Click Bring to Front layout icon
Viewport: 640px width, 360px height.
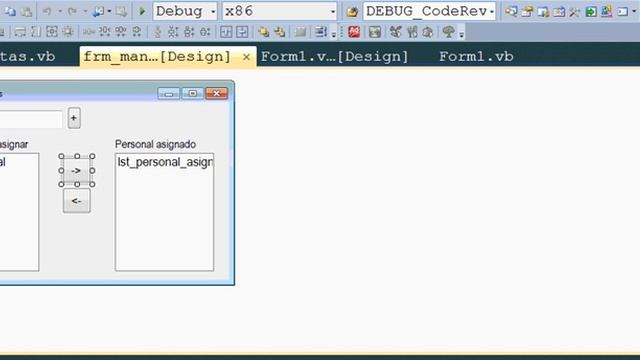coord(263,32)
